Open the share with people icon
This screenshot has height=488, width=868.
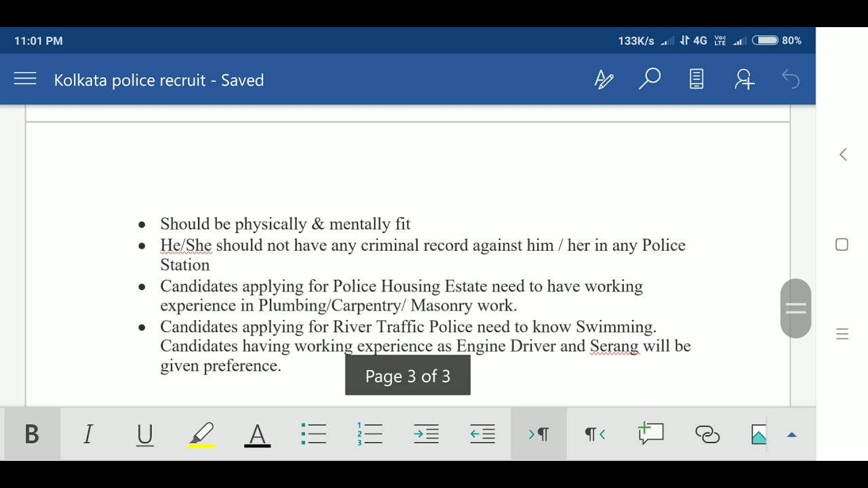coord(745,79)
